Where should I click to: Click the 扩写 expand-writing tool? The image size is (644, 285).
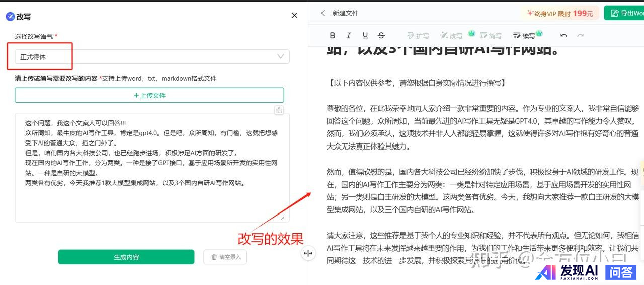tap(418, 36)
